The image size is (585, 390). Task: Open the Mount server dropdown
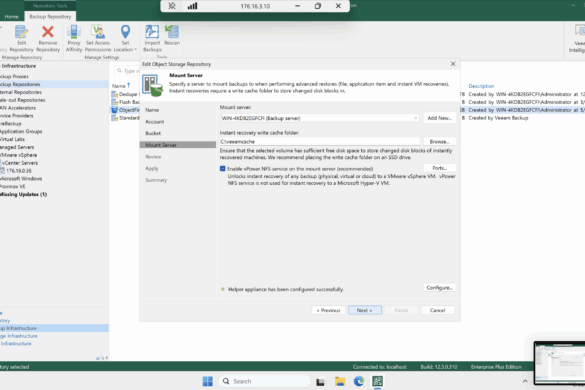click(415, 118)
